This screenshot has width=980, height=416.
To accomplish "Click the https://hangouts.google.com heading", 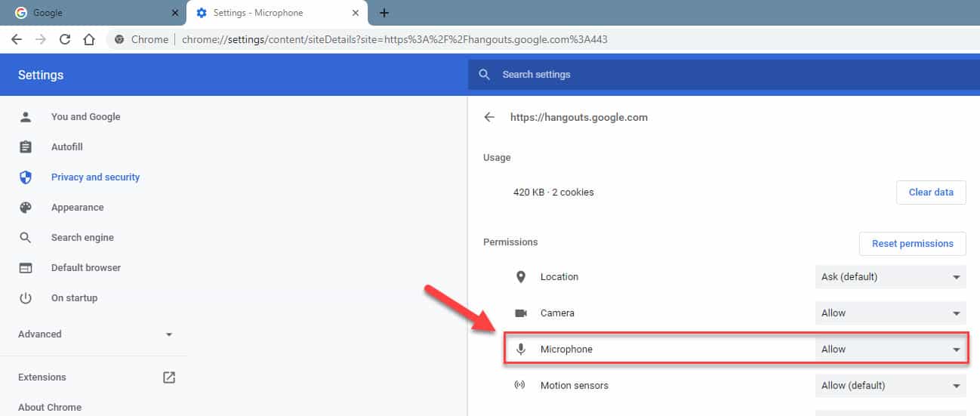I will 579,117.
